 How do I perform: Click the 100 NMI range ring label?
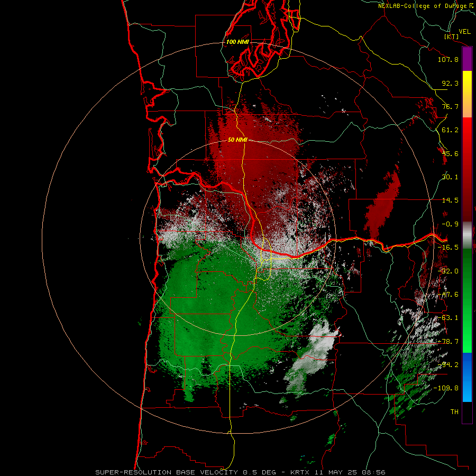237,42
